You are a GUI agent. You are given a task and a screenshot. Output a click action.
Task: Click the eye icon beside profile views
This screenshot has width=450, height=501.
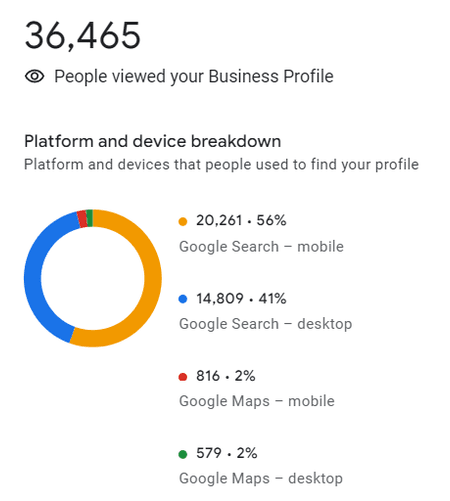(35, 76)
